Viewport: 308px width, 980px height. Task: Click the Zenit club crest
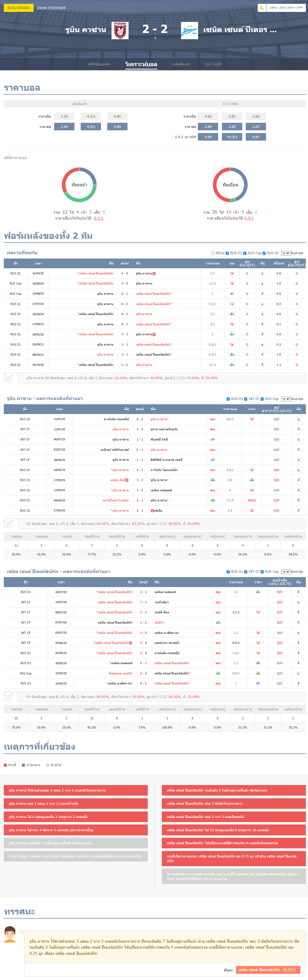click(x=189, y=31)
